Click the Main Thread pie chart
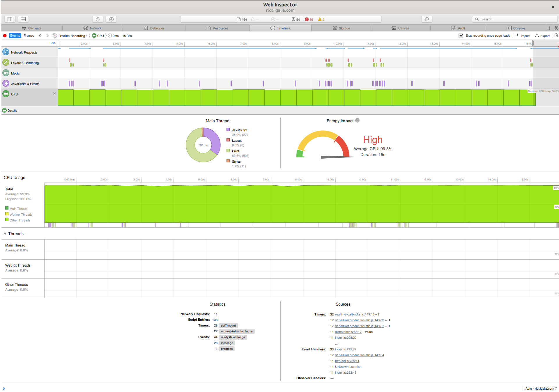The height and width of the screenshot is (392, 559). tap(203, 145)
